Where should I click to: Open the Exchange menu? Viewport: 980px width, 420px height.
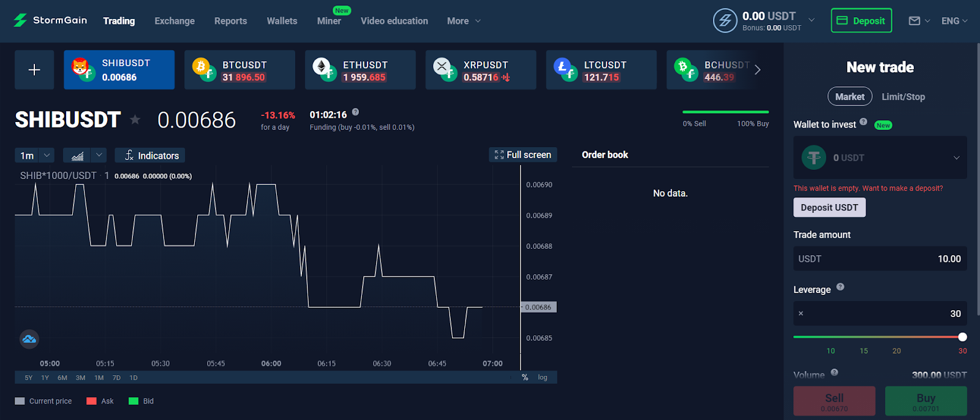[x=175, y=21]
